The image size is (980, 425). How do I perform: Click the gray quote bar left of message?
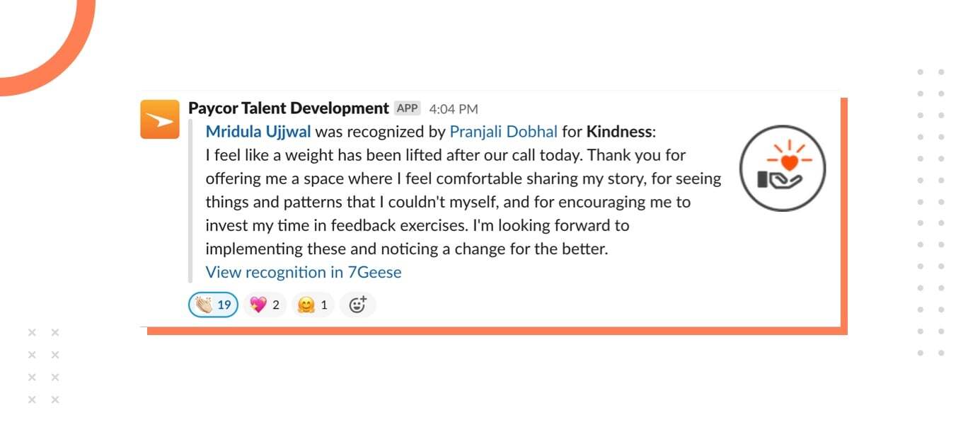190,202
